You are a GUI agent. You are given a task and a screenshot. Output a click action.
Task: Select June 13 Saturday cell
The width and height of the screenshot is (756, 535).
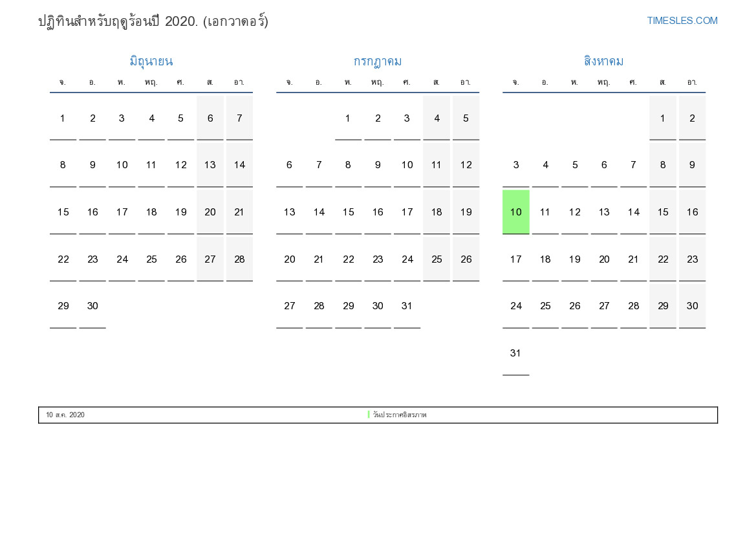click(210, 165)
